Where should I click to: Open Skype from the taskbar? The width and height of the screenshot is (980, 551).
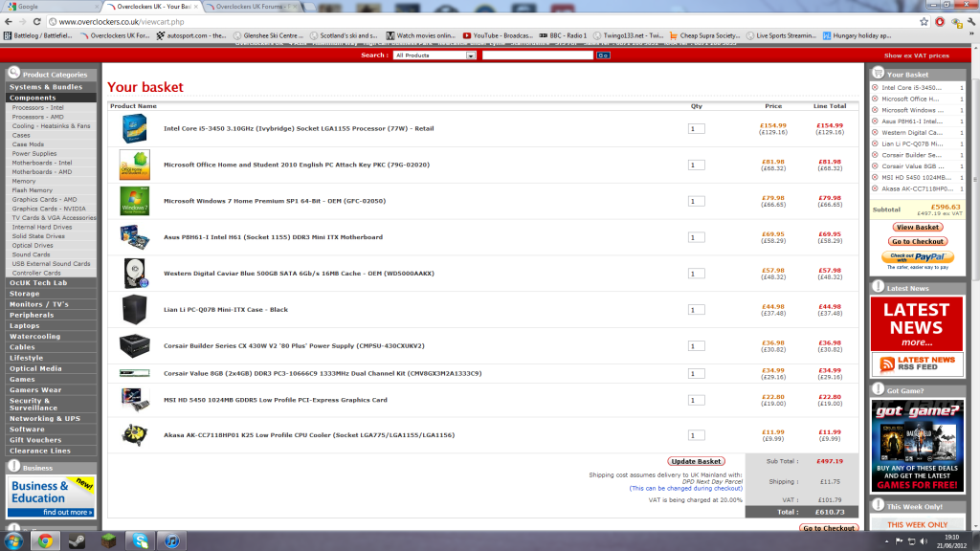pos(141,540)
